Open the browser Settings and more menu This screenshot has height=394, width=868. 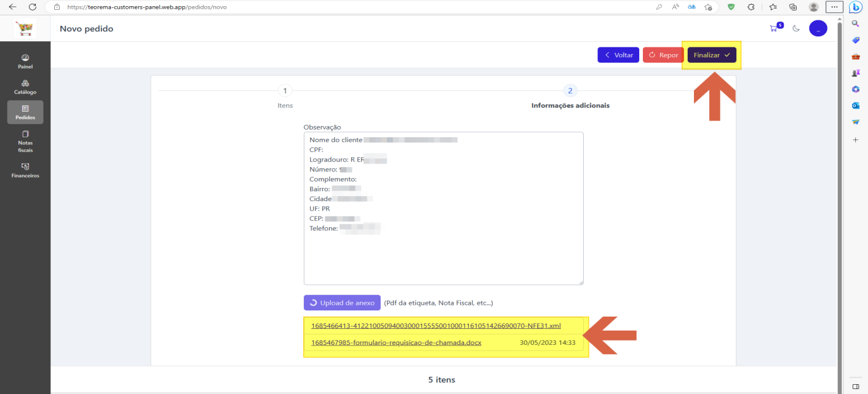pyautogui.click(x=834, y=7)
